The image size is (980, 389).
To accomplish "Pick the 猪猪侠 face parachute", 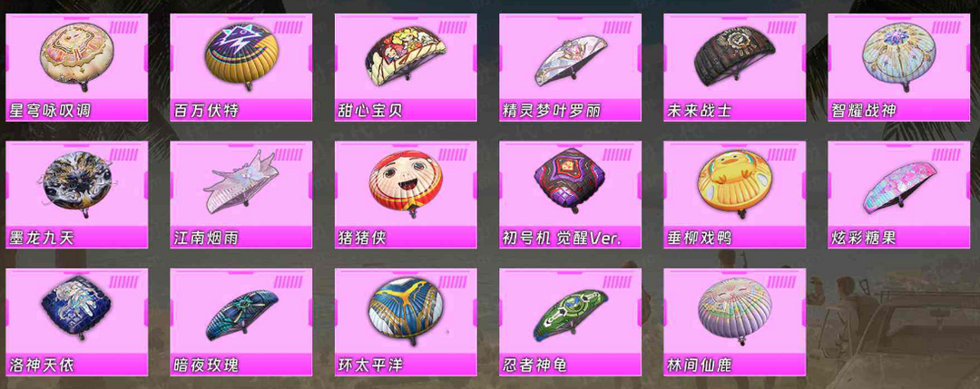I will [x=406, y=195].
